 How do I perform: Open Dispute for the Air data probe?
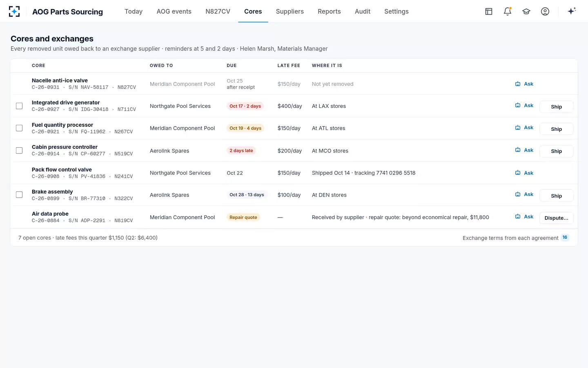[556, 218]
